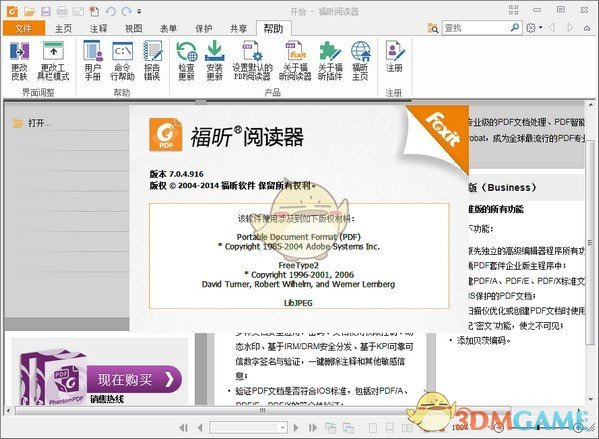599x439 pixels.
Task: Click LibJPEG text in credits box
Action: 298,303
